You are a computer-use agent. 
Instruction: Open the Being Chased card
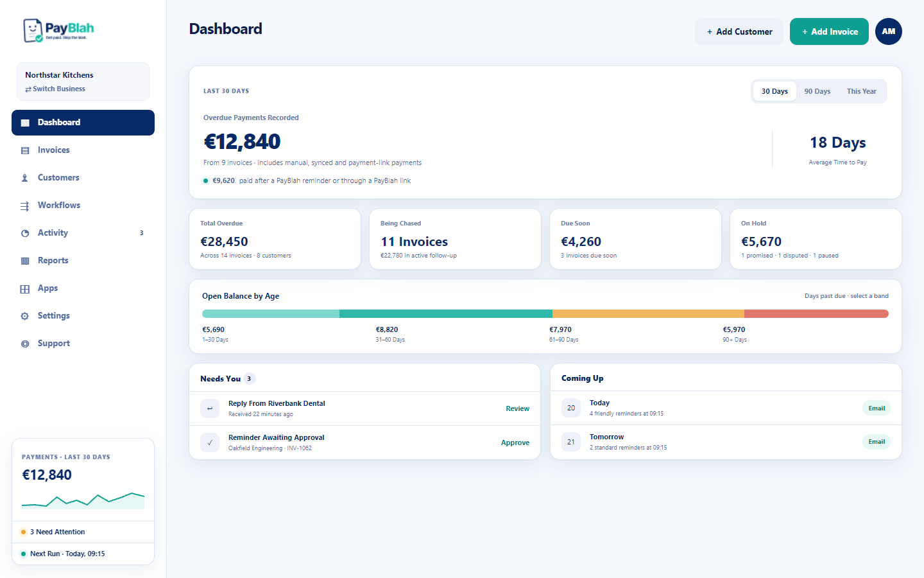click(455, 239)
